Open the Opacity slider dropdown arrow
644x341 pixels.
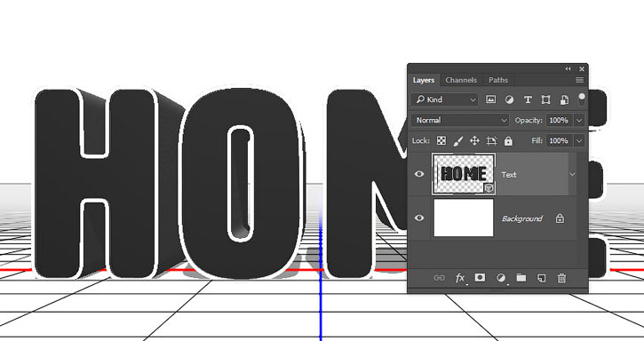[579, 121]
